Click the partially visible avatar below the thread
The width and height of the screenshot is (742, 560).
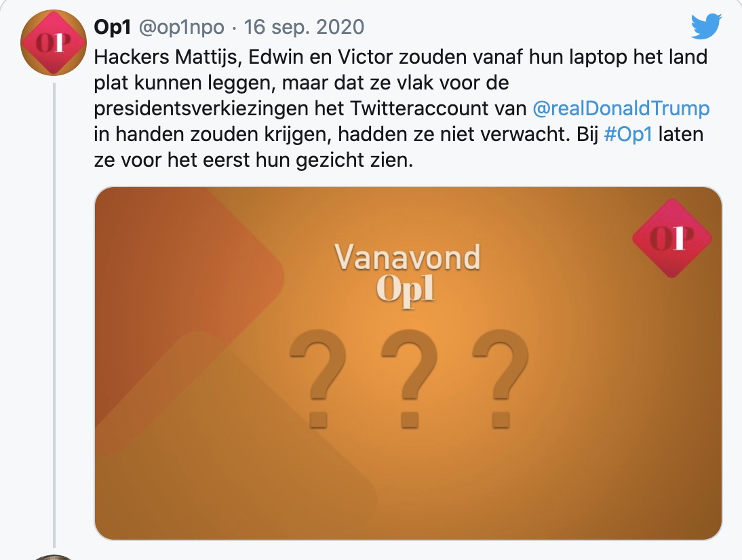click(x=54, y=557)
